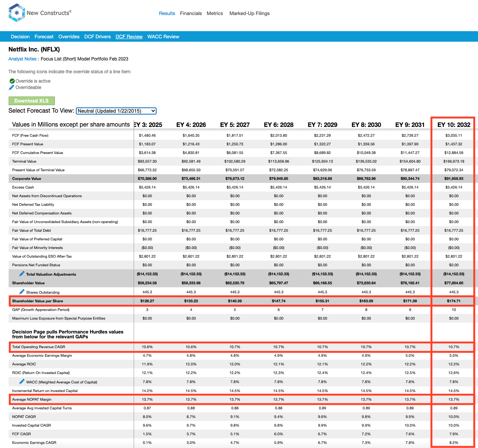Click the green Override is active checkmark icon
The height and width of the screenshot is (448, 478).
point(12,81)
